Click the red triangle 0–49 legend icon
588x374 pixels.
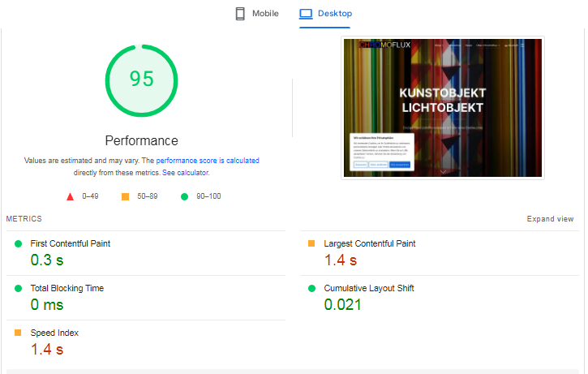pyautogui.click(x=70, y=196)
